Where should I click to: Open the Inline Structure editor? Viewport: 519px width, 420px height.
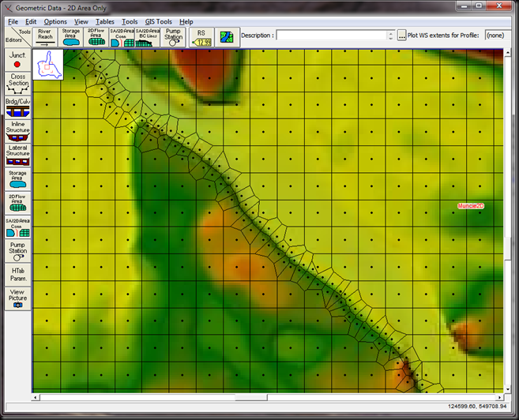pyautogui.click(x=17, y=130)
